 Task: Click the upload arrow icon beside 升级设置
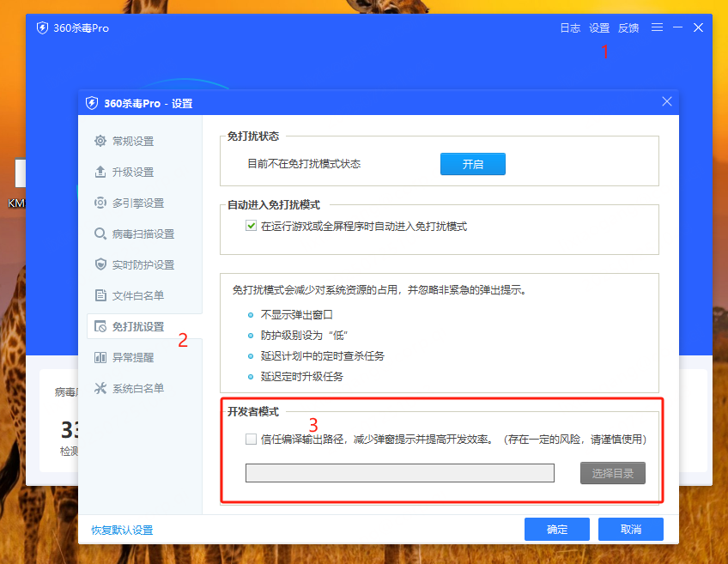tap(100, 172)
